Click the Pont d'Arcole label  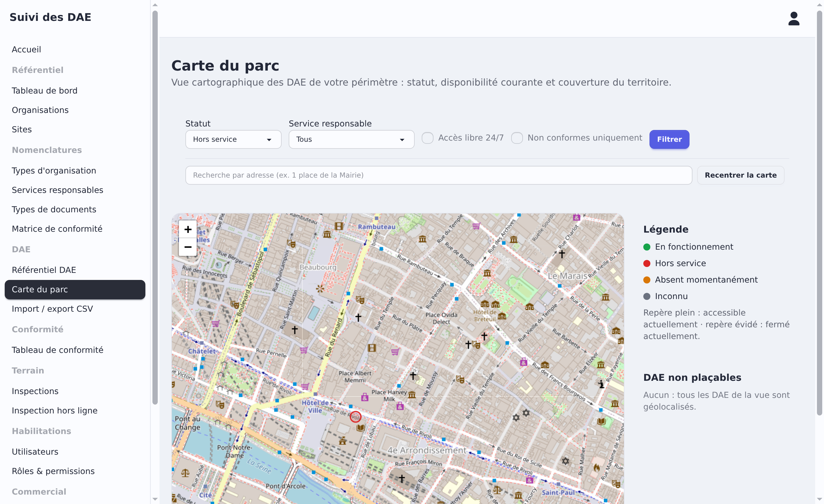pos(285,486)
